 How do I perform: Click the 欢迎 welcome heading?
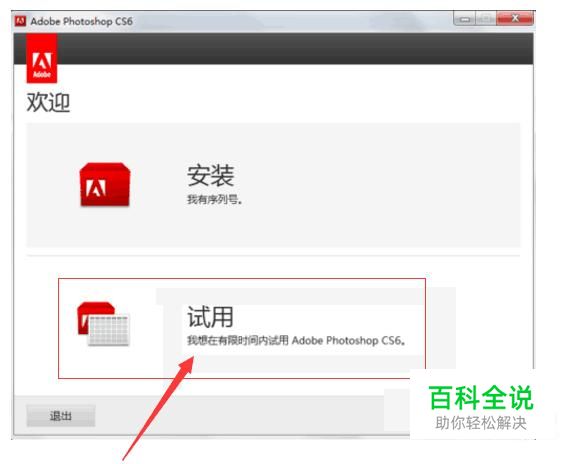click(48, 102)
